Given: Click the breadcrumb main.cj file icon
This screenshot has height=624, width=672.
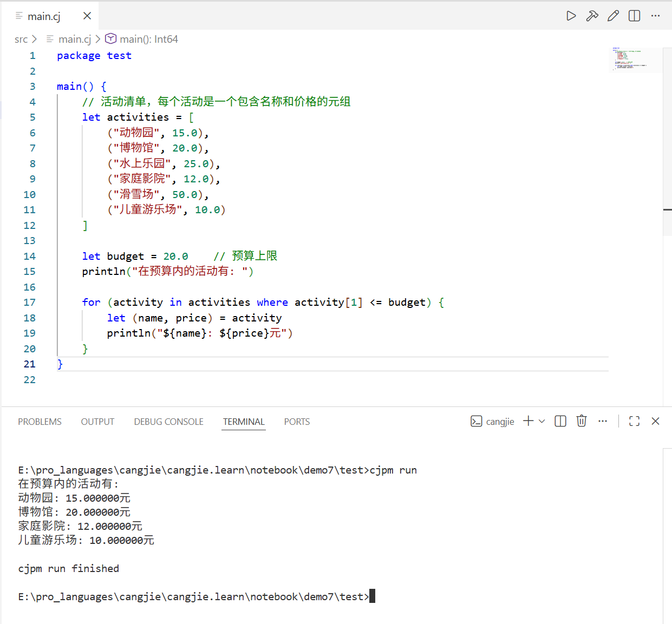Looking at the screenshot, I should tap(50, 39).
